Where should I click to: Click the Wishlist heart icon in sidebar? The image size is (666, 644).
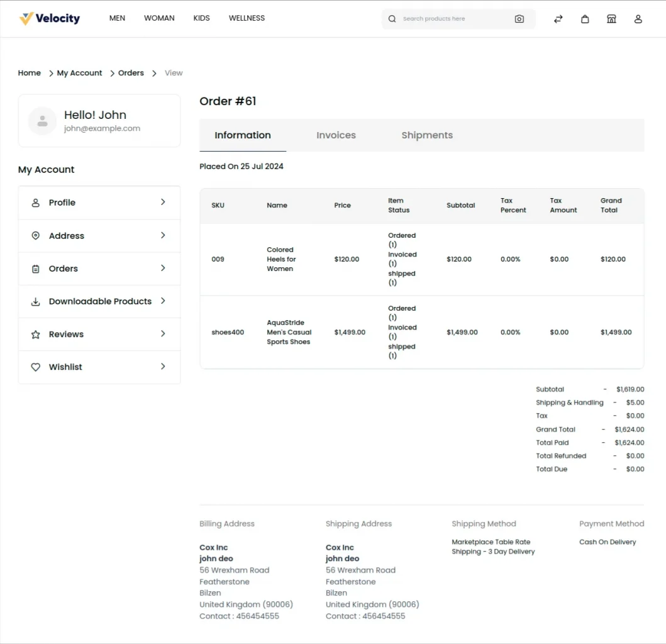36,367
